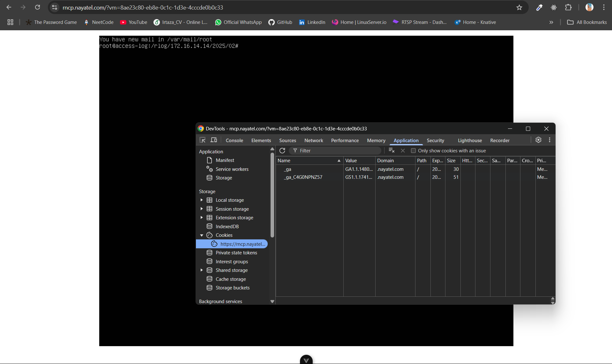Select Storage under Application section
The width and height of the screenshot is (612, 364).
(224, 178)
